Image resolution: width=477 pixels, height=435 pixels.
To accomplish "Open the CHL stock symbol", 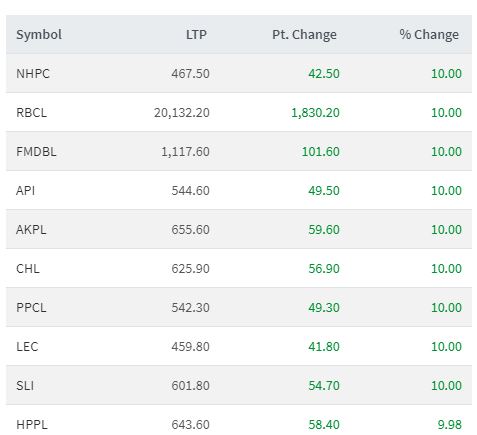I will point(28,269).
